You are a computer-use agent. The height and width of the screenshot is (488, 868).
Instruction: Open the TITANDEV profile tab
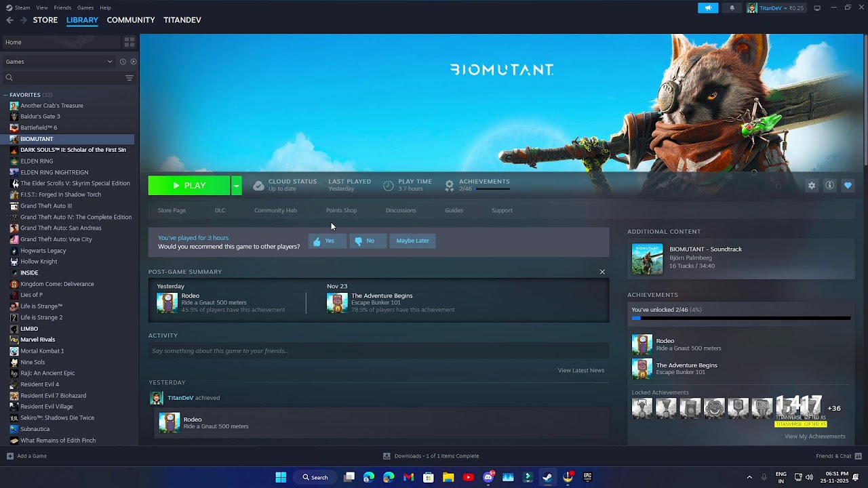pos(182,20)
